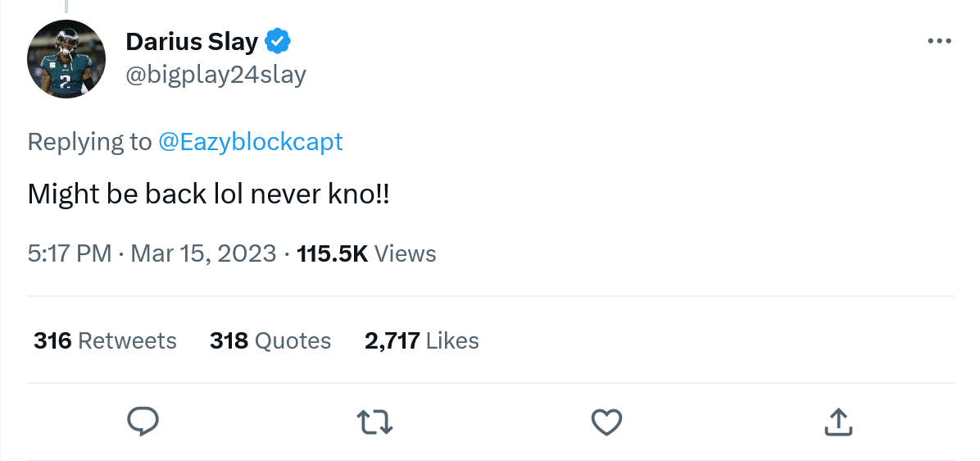This screenshot has height=461, width=980.
Task: Click the "Replying to" label
Action: pos(89,142)
